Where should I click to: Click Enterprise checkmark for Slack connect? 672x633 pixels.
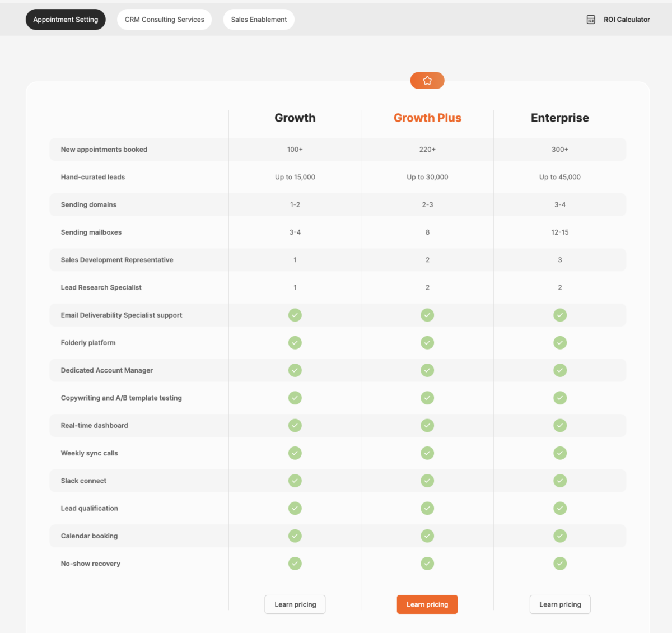(x=560, y=481)
